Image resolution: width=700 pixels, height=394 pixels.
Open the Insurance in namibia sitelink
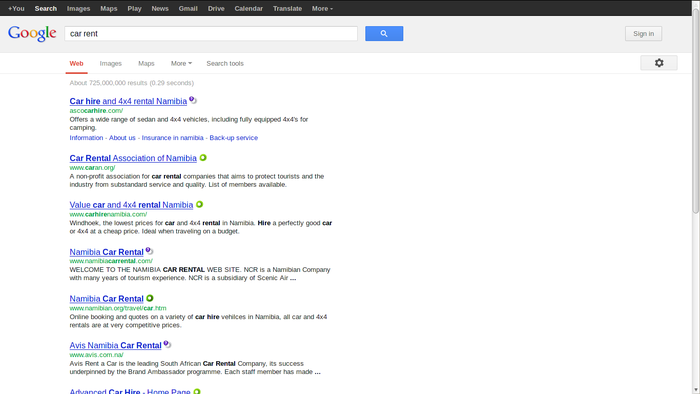(x=172, y=138)
